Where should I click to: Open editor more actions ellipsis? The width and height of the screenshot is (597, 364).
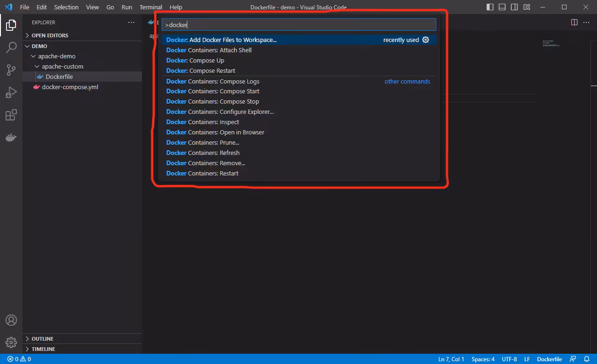pos(587,22)
